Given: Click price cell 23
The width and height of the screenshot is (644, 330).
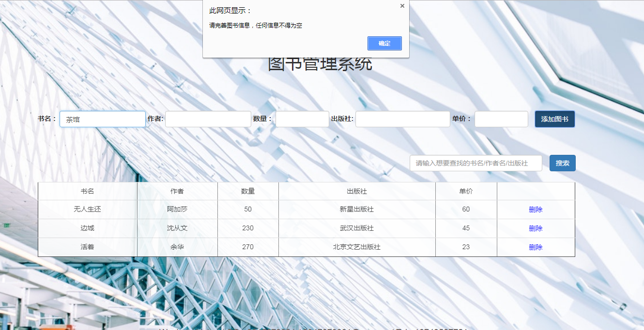Looking at the screenshot, I should pos(466,247).
